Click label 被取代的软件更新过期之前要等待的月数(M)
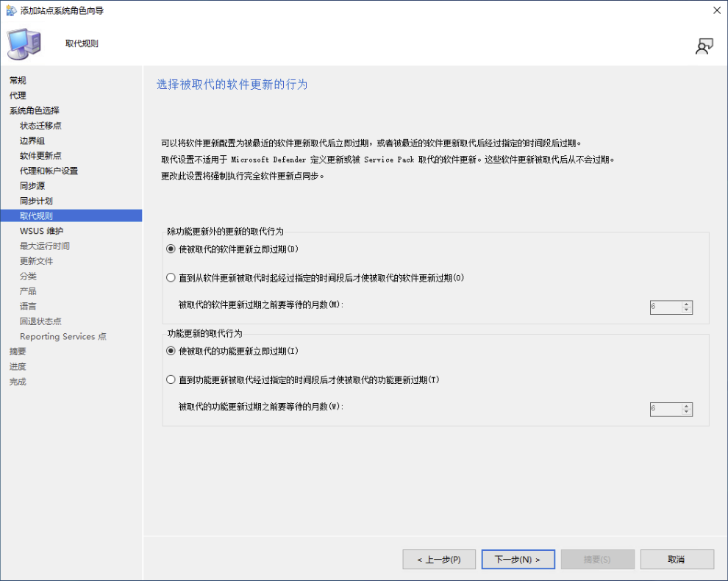Screen dimensions: 728x581 click(x=261, y=304)
